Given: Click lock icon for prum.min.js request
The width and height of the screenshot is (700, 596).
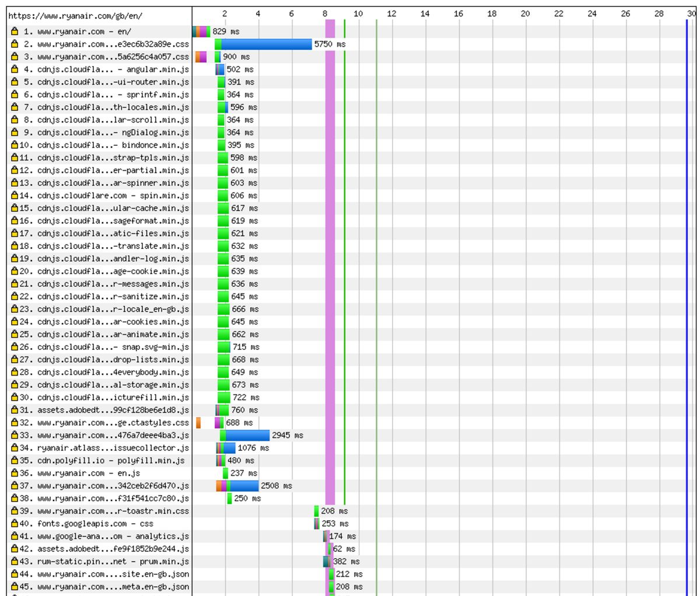Looking at the screenshot, I should pos(15,562).
